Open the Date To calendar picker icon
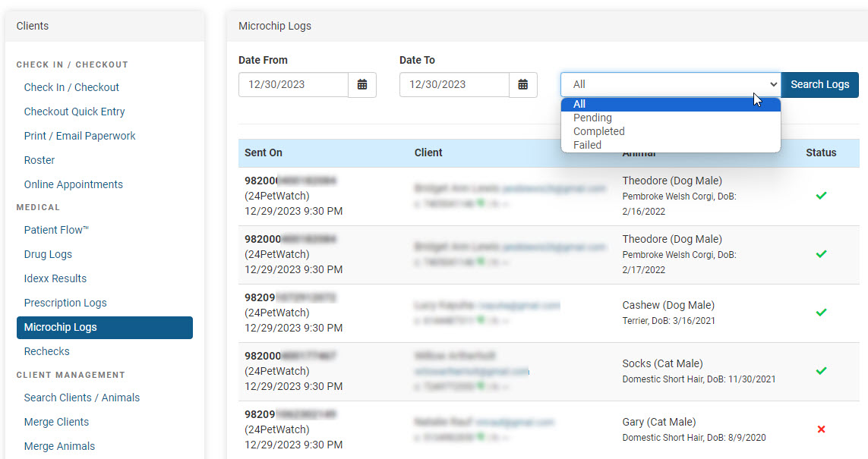The width and height of the screenshot is (868, 459). (x=523, y=85)
